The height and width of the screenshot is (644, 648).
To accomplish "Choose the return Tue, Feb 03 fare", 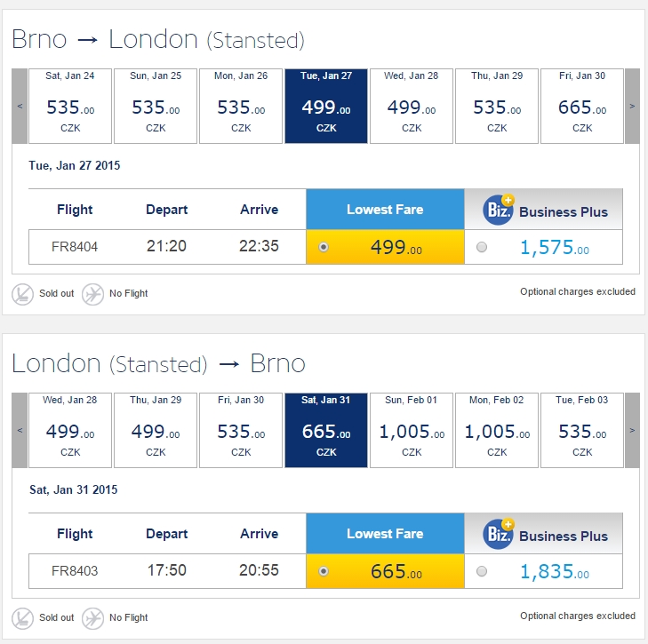I will click(x=582, y=431).
